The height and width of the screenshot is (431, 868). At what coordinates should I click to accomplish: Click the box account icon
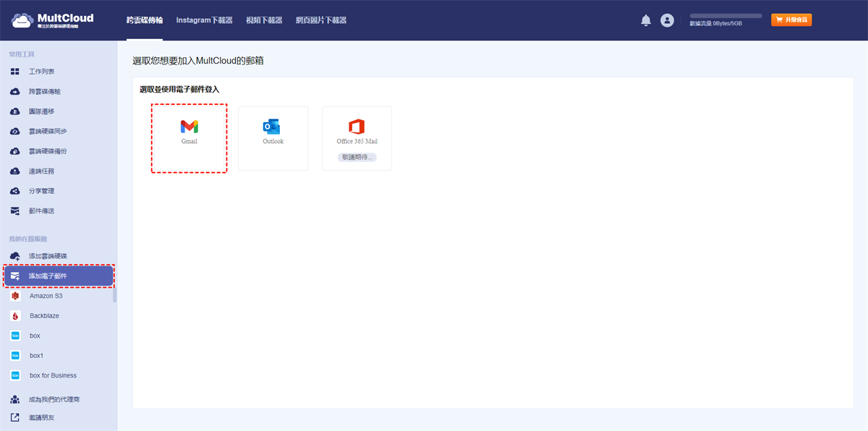pos(14,336)
